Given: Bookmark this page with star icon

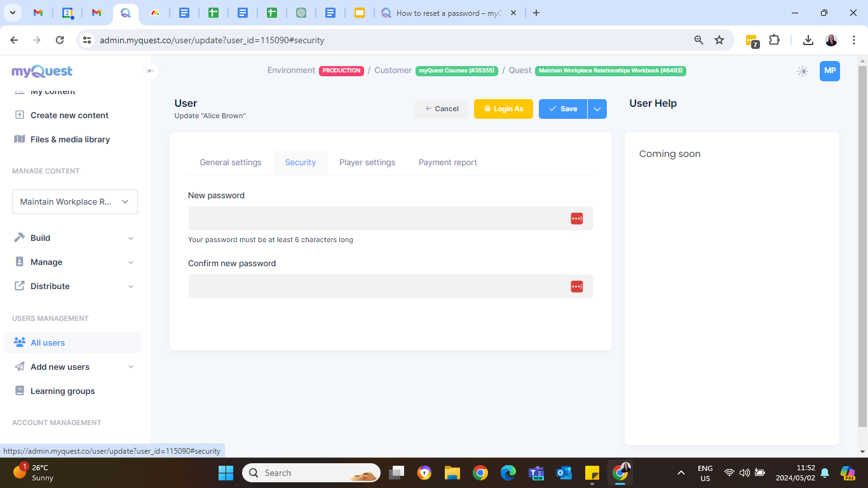Looking at the screenshot, I should pyautogui.click(x=719, y=40).
